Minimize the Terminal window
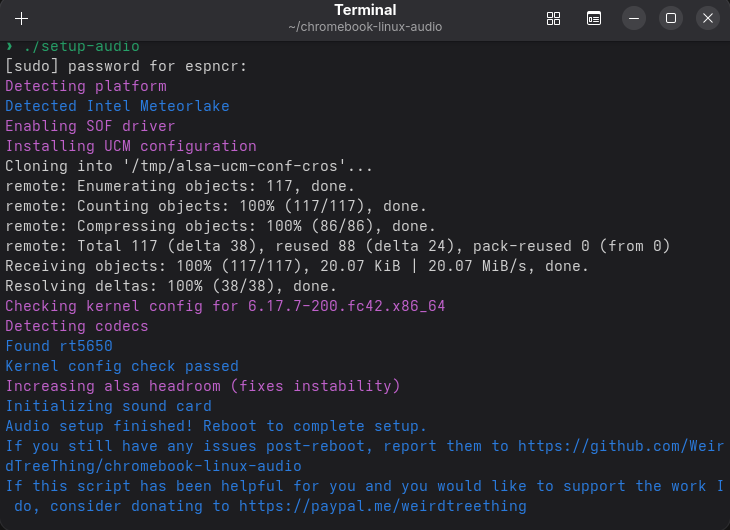The image size is (730, 530). [x=634, y=18]
